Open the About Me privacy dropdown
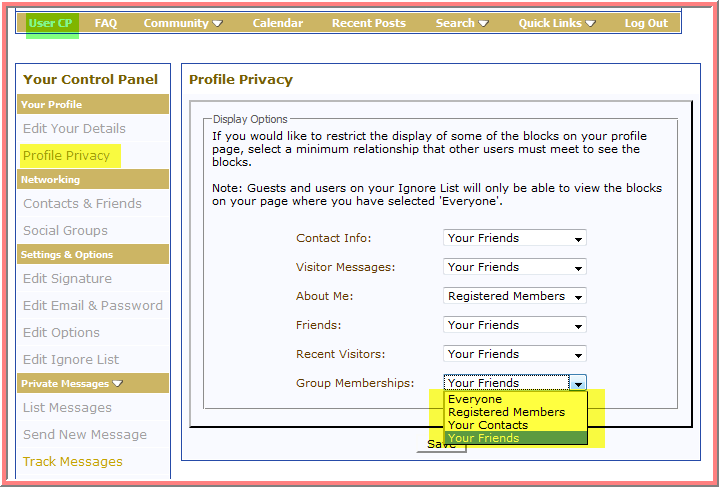This screenshot has height=487, width=719. pyautogui.click(x=514, y=296)
